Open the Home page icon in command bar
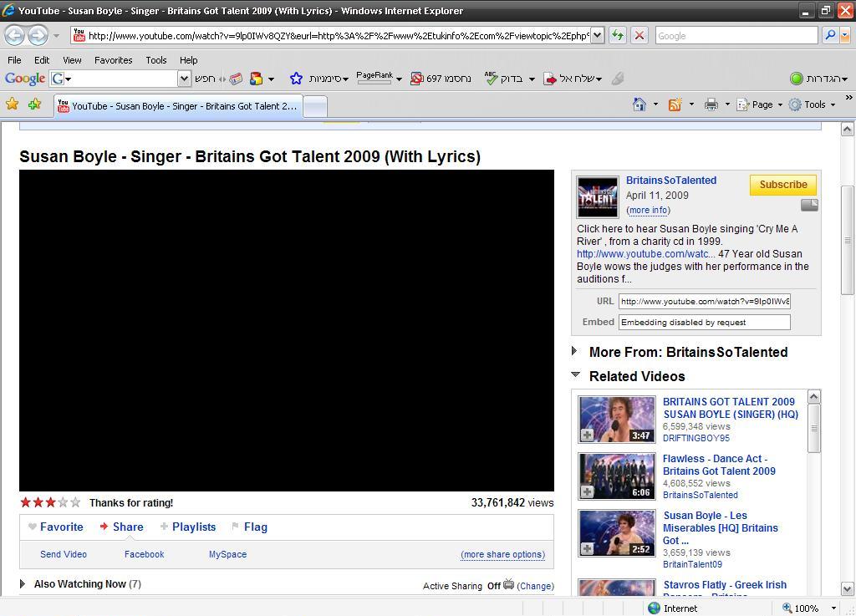This screenshot has height=616, width=856. pos(639,104)
